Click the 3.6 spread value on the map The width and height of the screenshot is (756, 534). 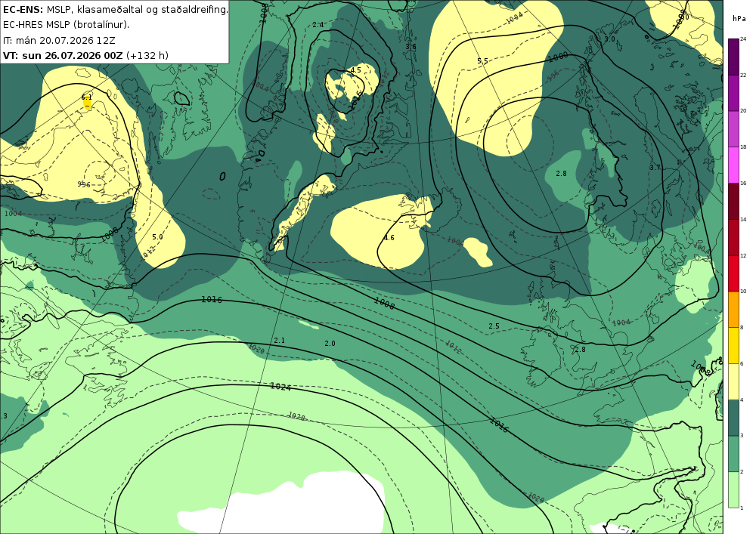(411, 47)
